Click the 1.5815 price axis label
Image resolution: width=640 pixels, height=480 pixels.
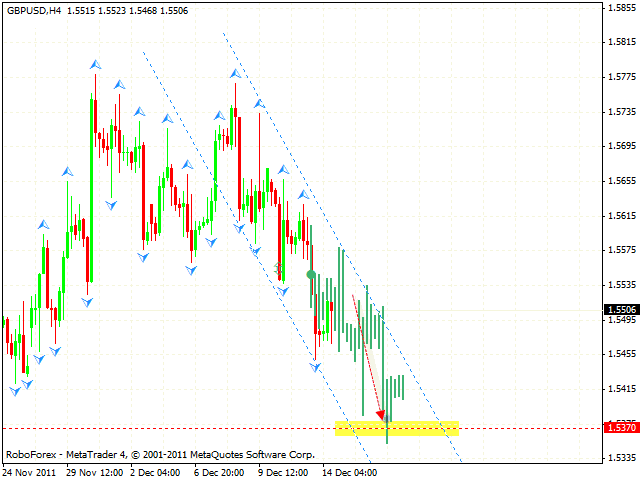[x=622, y=42]
